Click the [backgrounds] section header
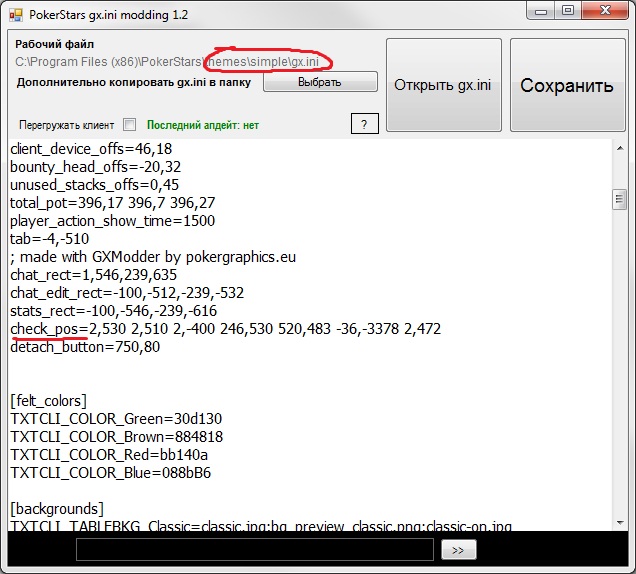This screenshot has height=574, width=636. (x=57, y=509)
